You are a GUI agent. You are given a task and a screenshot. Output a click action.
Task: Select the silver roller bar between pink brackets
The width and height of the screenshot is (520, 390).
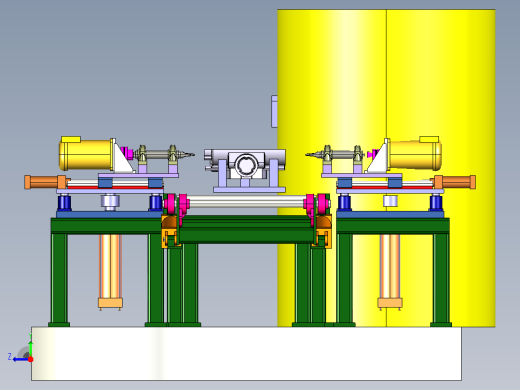tap(247, 202)
